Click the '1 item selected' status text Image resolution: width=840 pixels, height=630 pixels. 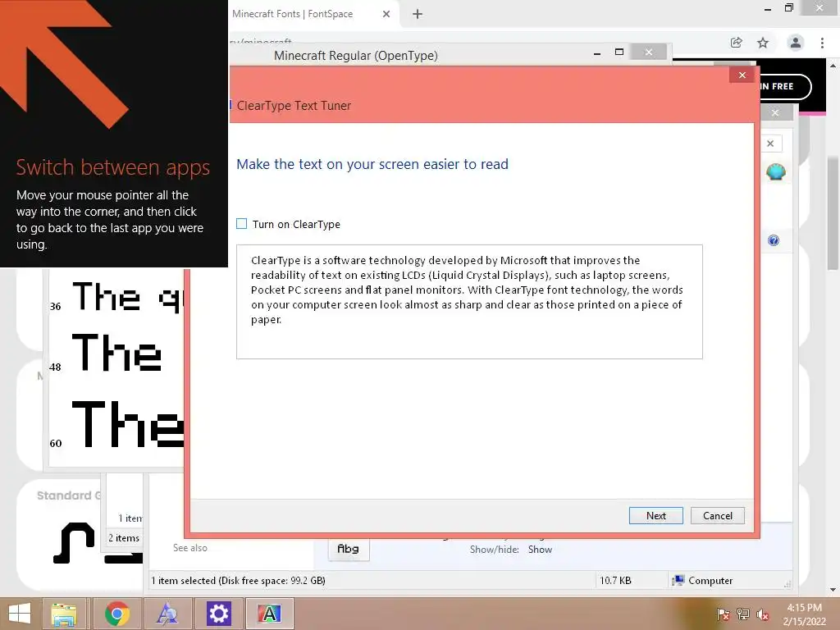pyautogui.click(x=239, y=581)
